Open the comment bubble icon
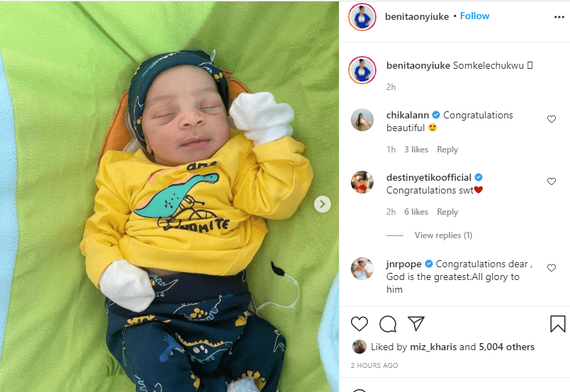Screen dimensions: 570x392 point(388,324)
